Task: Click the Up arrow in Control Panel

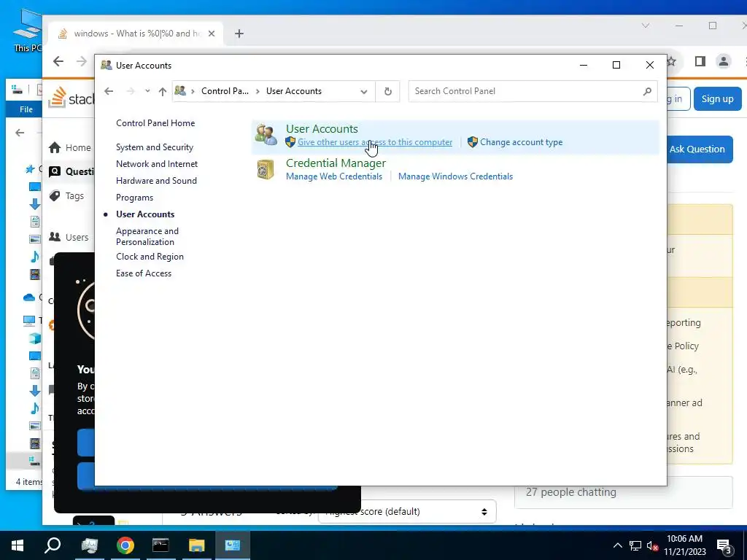Action: coord(163,91)
